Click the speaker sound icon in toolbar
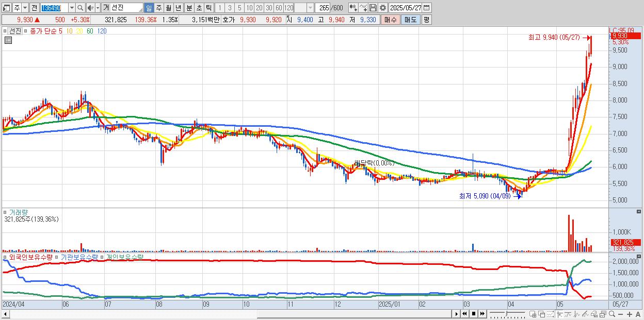 (x=90, y=8)
